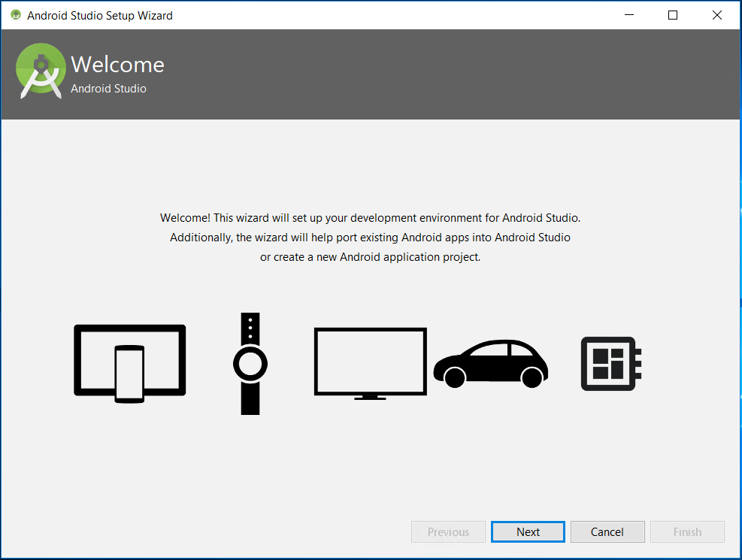Screen dimensions: 742x560
Task: Click the Android Studio logo in the header
Action: 41,71
